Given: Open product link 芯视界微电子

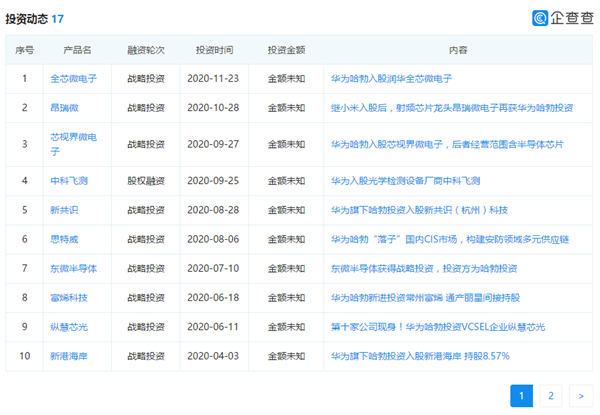Looking at the screenshot, I should pos(73,144).
